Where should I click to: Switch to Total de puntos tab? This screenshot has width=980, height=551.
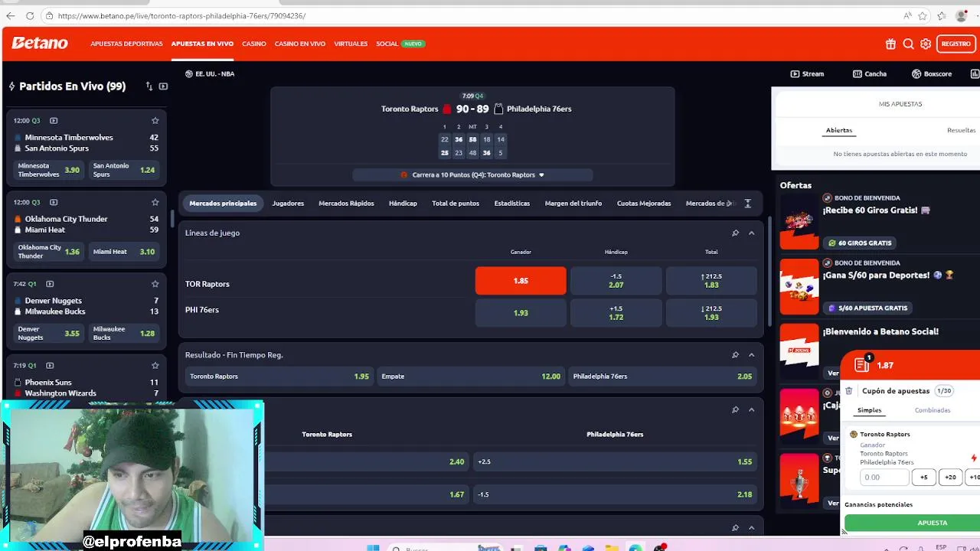click(456, 204)
